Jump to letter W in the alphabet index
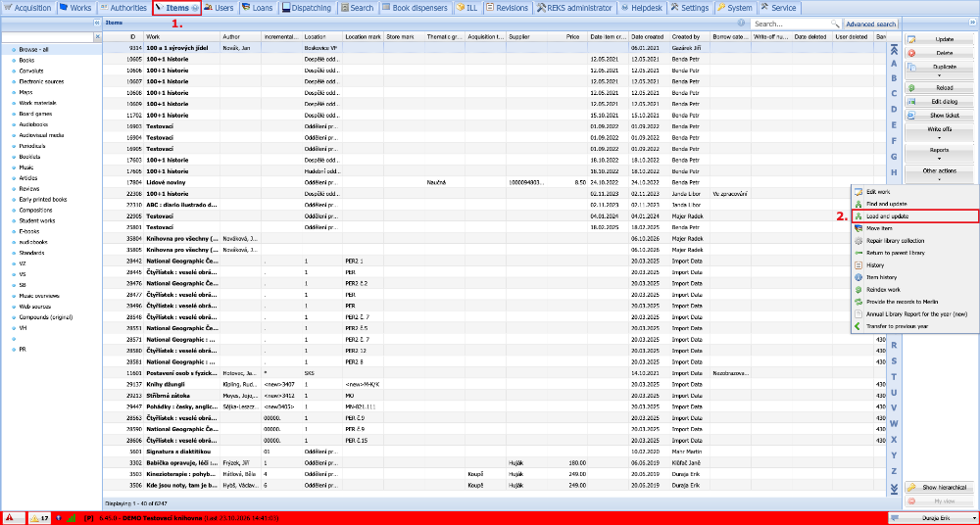This screenshot has width=980, height=525. pos(894,423)
